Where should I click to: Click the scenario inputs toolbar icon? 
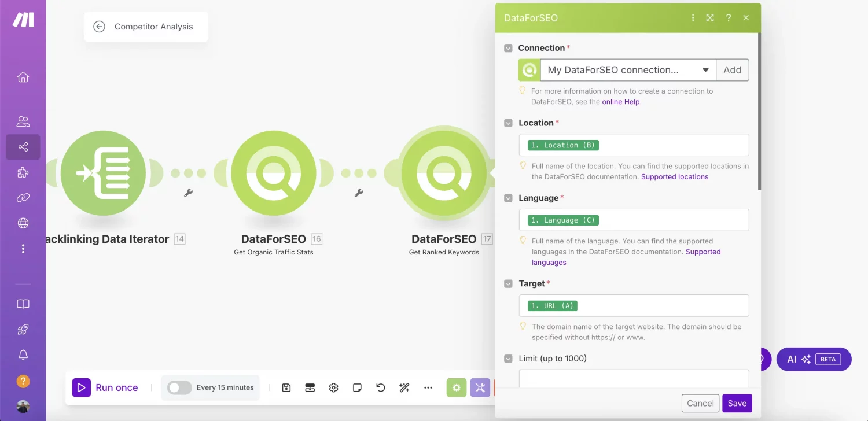(310, 387)
